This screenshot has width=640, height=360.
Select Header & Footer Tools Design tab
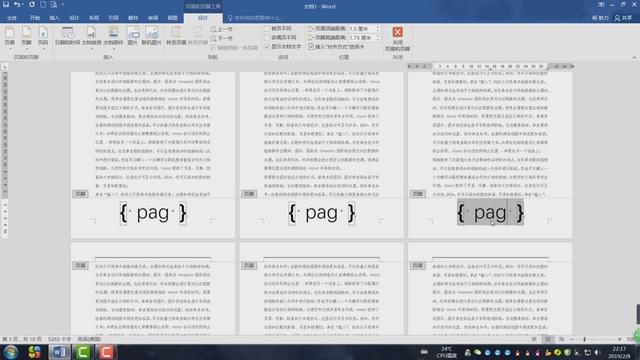click(203, 18)
